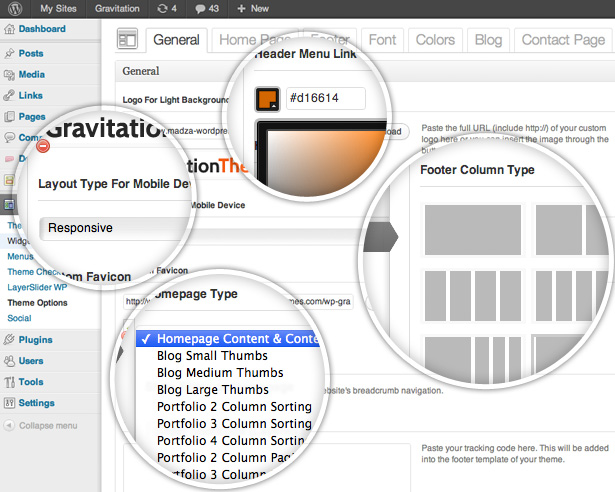Switch to the Contact Page tab
Viewport: 615px width, 492px height.
pyautogui.click(x=563, y=40)
